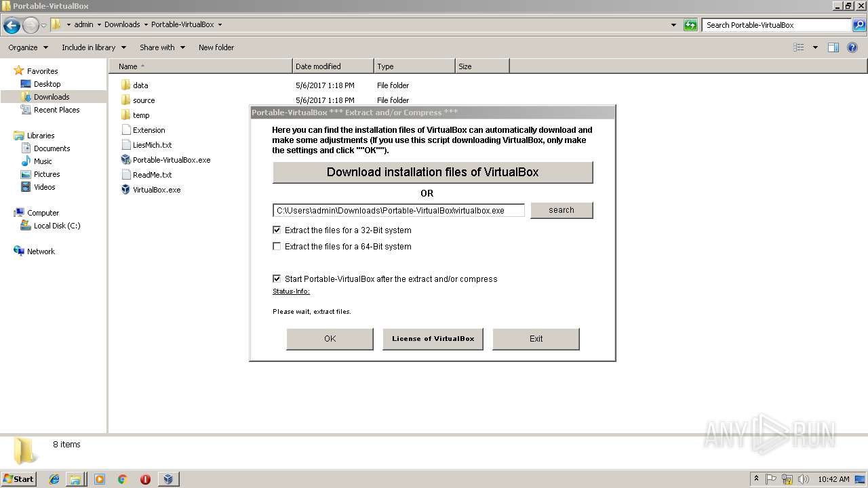Click the Search Portable-VirtualBox field
Screen dimensions: 868x488
click(777, 25)
